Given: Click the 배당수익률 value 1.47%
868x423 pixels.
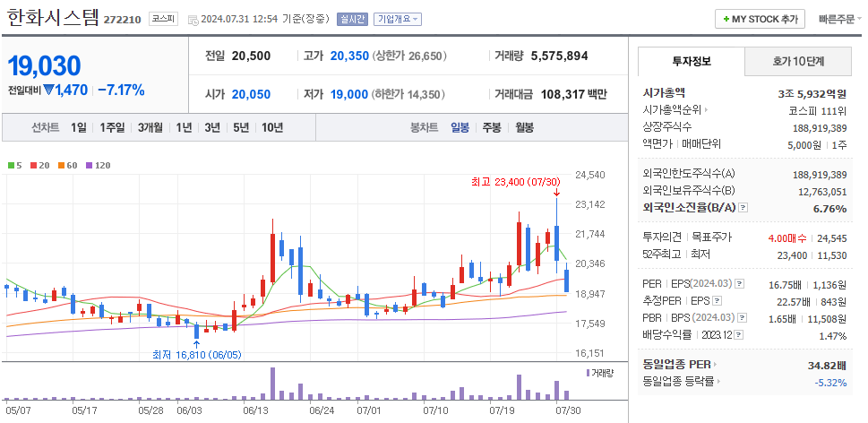Looking at the screenshot, I should tap(832, 335).
